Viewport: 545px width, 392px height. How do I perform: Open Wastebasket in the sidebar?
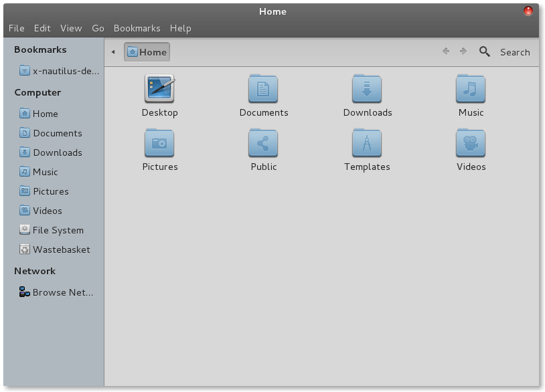pos(55,250)
